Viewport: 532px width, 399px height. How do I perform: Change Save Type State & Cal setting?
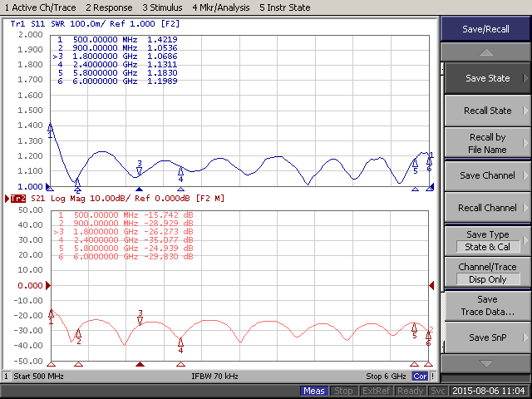(488, 240)
